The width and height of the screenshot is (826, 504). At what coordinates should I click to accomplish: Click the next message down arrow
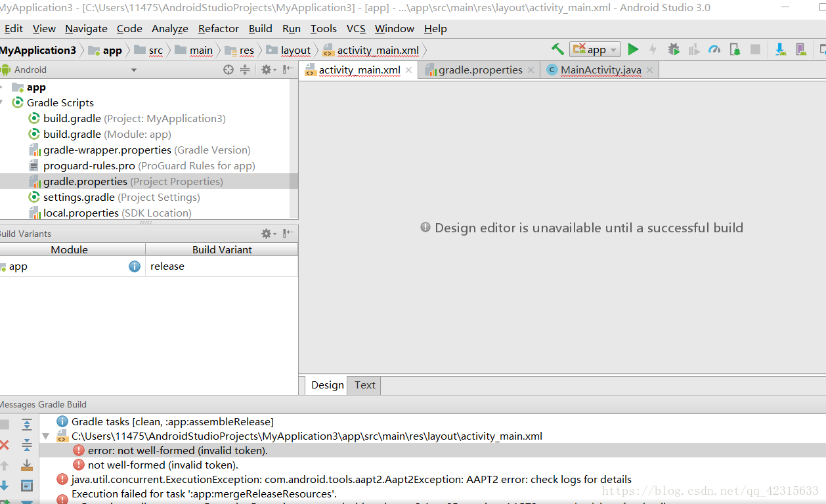point(4,486)
